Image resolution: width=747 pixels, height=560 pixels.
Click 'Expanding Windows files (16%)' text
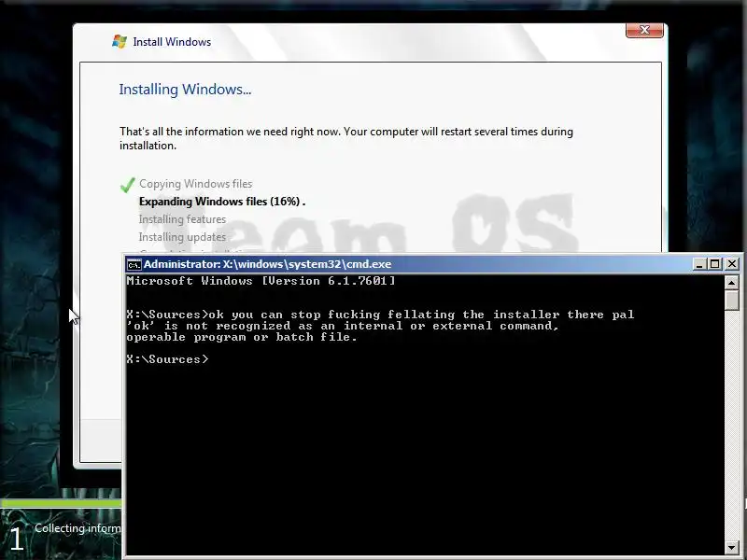click(219, 202)
